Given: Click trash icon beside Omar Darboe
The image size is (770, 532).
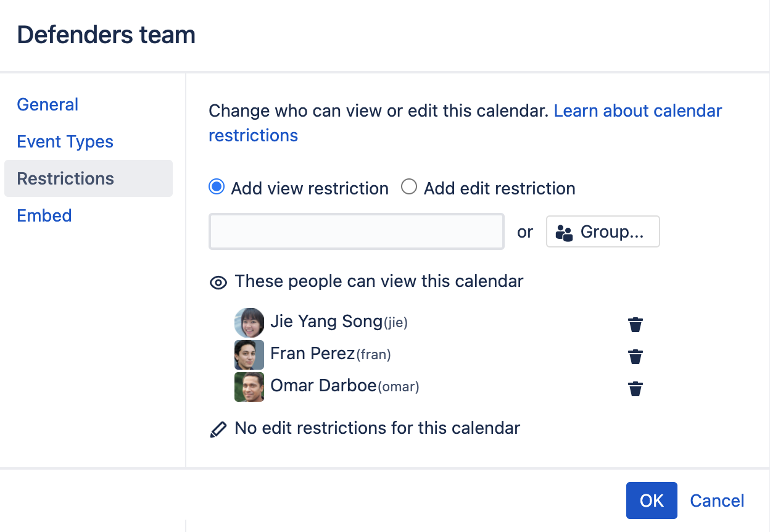Looking at the screenshot, I should [635, 389].
